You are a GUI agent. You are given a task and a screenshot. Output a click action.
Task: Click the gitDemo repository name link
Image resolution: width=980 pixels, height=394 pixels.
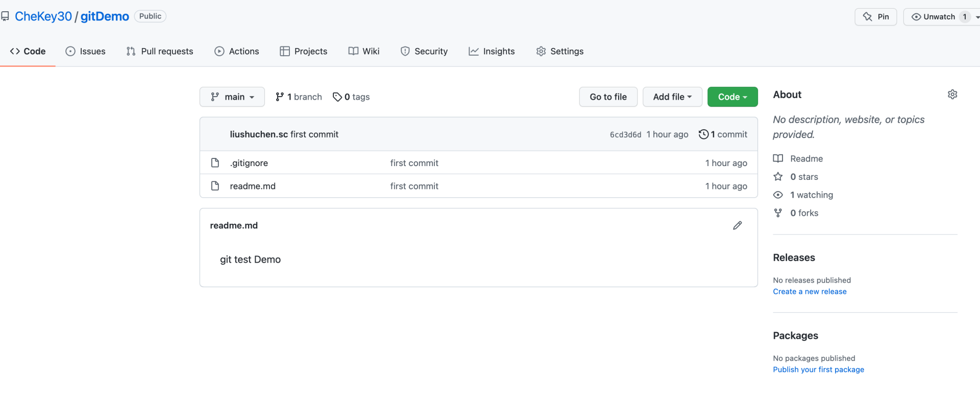point(105,16)
